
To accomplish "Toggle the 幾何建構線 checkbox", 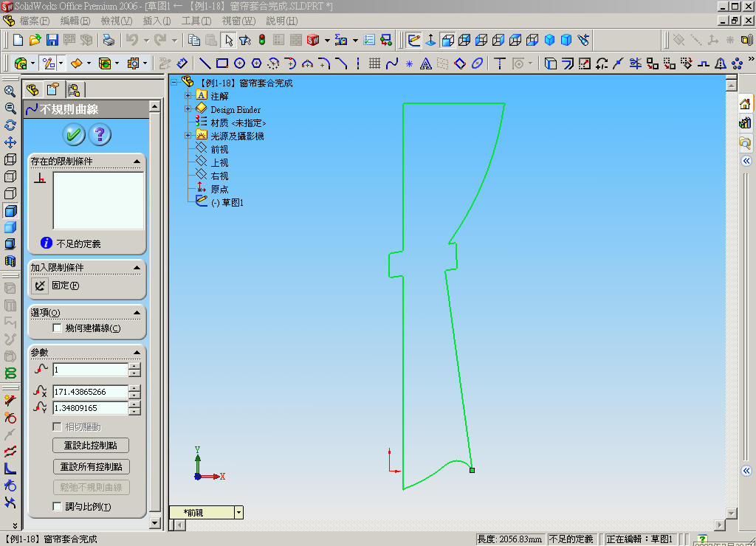I will tap(57, 328).
